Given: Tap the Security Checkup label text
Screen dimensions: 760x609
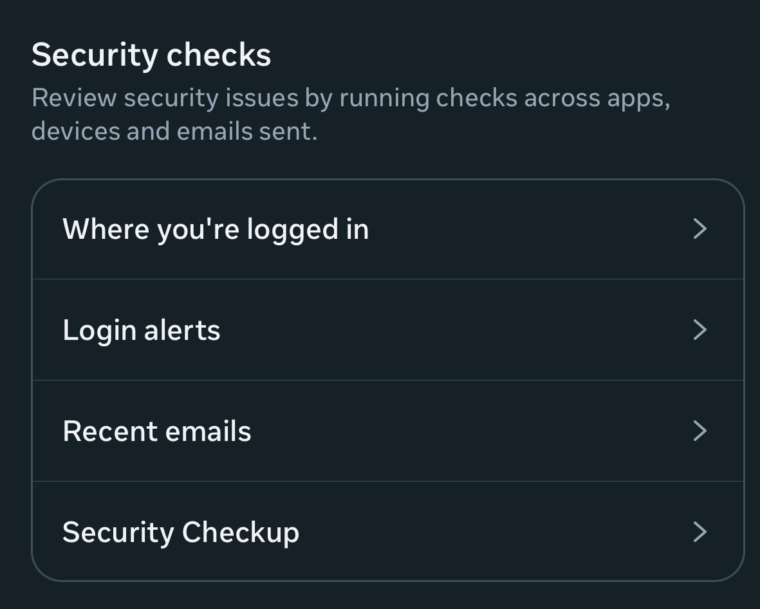Looking at the screenshot, I should (180, 532).
